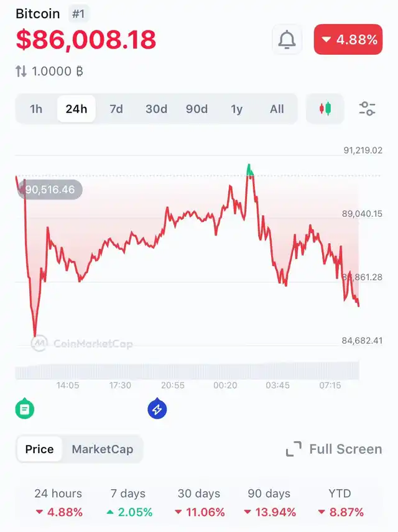Select the 1y time range

(237, 109)
